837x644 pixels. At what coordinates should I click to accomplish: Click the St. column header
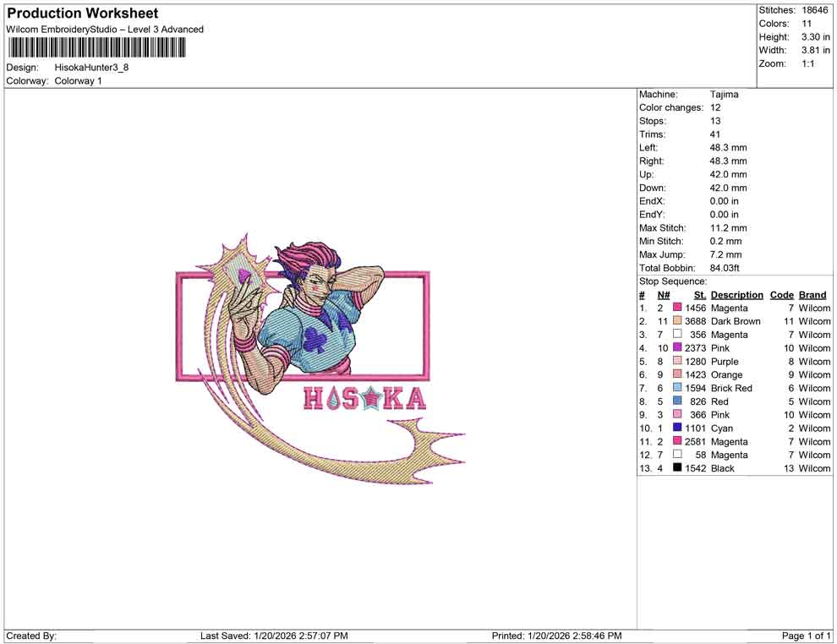tap(699, 295)
